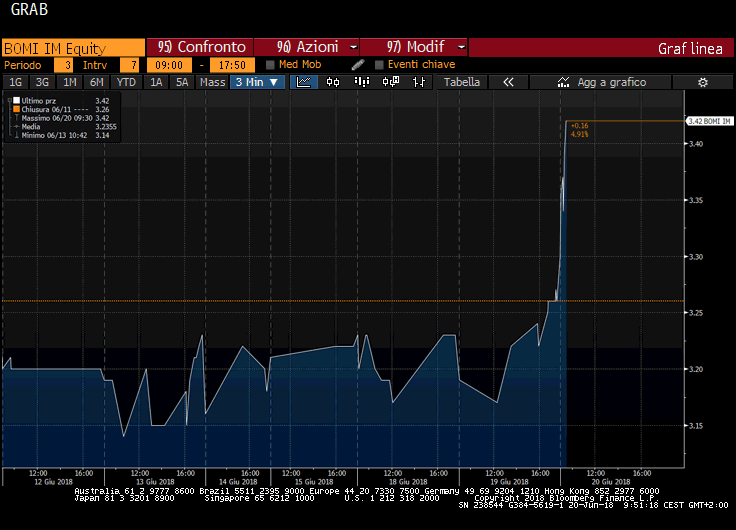The height and width of the screenshot is (530, 736).
Task: Select the YTD time range tab
Action: (x=126, y=82)
